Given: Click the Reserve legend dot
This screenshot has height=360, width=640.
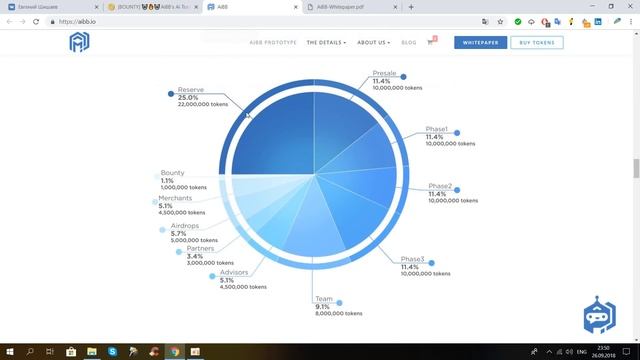Looking at the screenshot, I should [171, 94].
